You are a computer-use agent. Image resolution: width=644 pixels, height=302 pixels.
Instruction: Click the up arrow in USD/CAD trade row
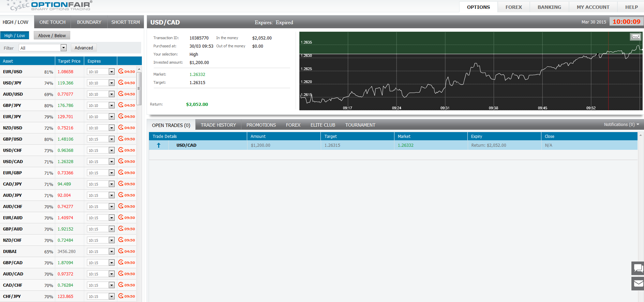[159, 145]
